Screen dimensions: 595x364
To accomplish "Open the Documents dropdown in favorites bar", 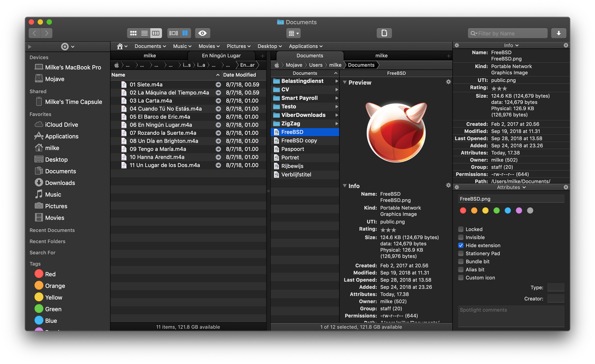I will pos(150,46).
